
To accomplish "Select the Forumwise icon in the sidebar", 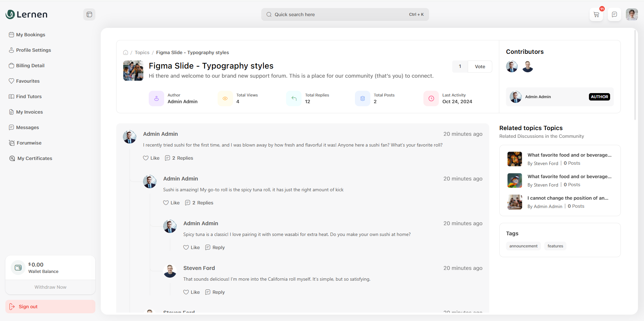I will pyautogui.click(x=12, y=143).
